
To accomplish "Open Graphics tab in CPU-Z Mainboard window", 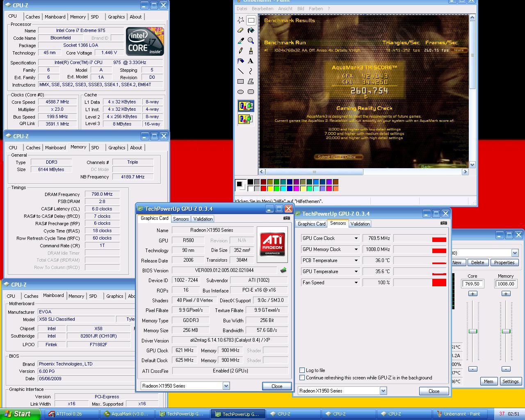I will click(x=115, y=296).
